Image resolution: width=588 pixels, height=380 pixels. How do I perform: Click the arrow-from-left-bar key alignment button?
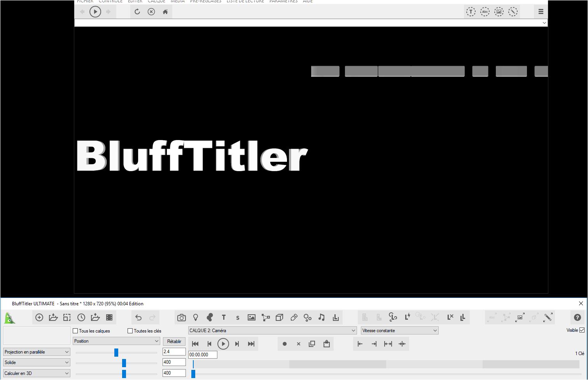click(x=360, y=344)
